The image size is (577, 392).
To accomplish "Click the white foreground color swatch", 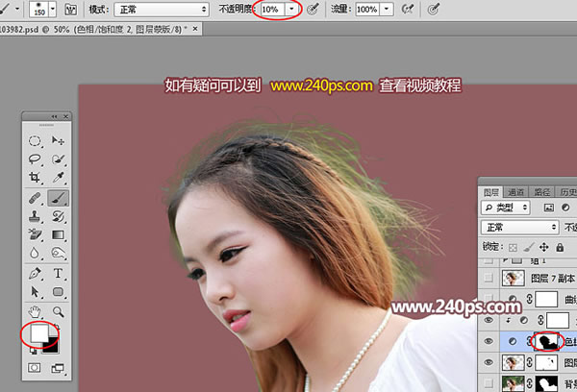I will click(39, 332).
